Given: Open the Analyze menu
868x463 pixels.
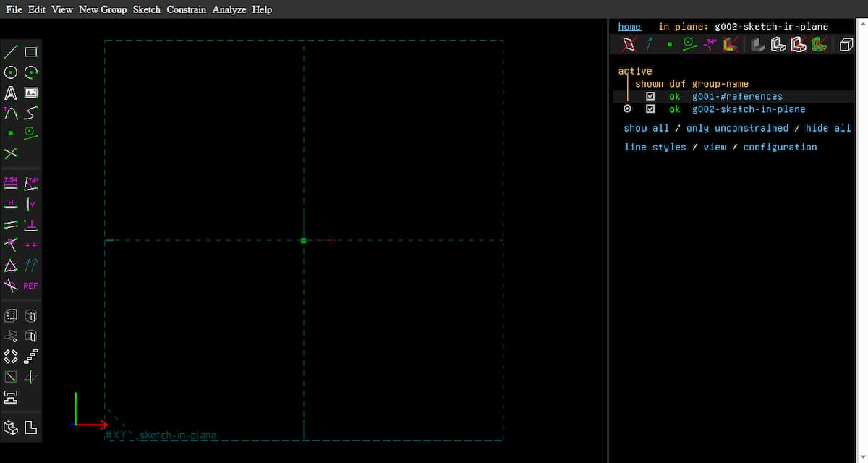Looking at the screenshot, I should [229, 9].
